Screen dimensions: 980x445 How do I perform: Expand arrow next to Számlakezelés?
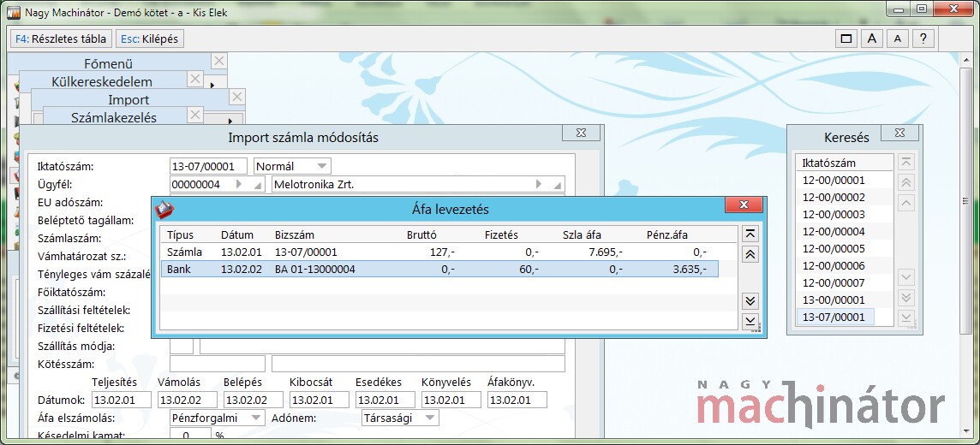click(x=230, y=121)
